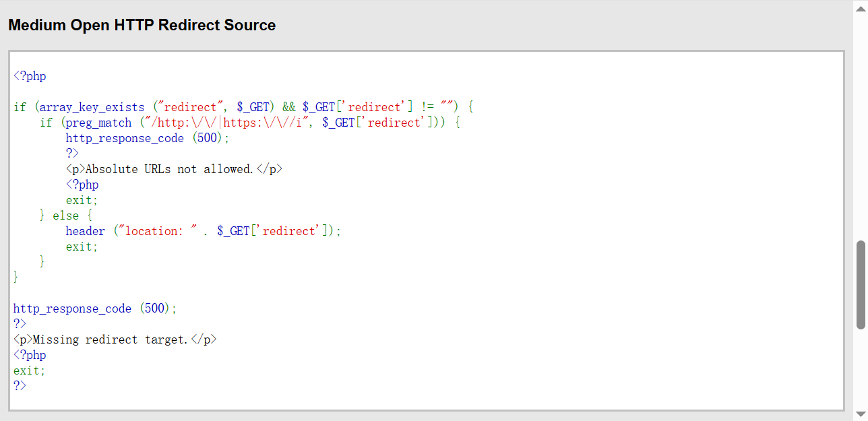Click the "Absolute URLs not allowed." text
The width and height of the screenshot is (868, 421).
(169, 169)
